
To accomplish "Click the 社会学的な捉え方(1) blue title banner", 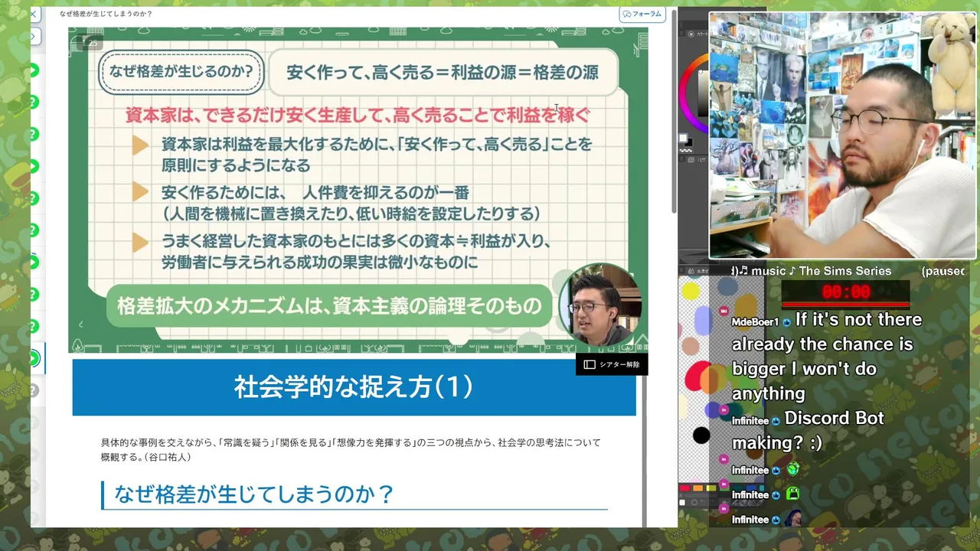I will (354, 387).
